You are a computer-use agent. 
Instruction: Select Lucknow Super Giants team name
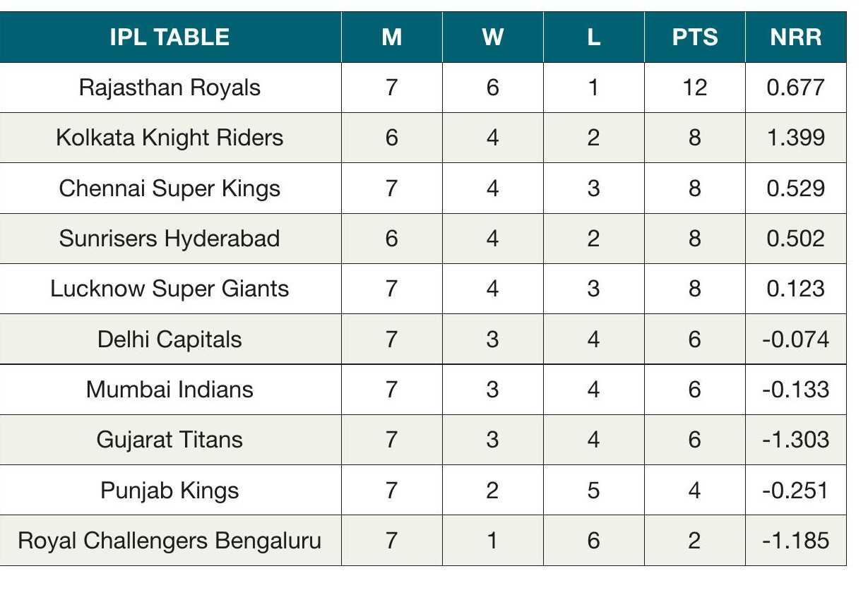pos(170,289)
